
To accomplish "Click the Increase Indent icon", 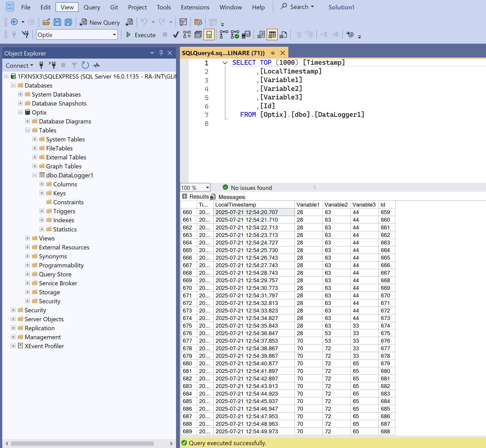I will (335, 35).
